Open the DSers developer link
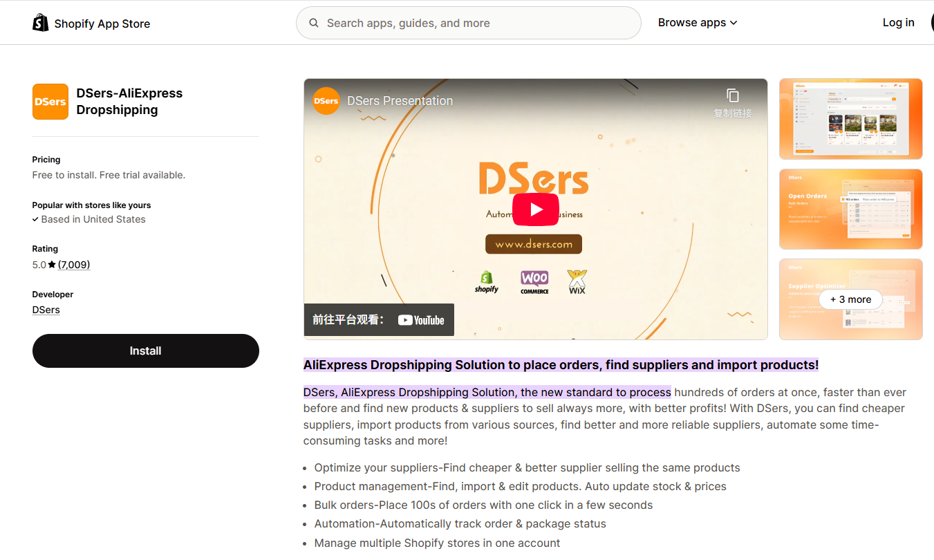934x560 pixels. pos(46,310)
